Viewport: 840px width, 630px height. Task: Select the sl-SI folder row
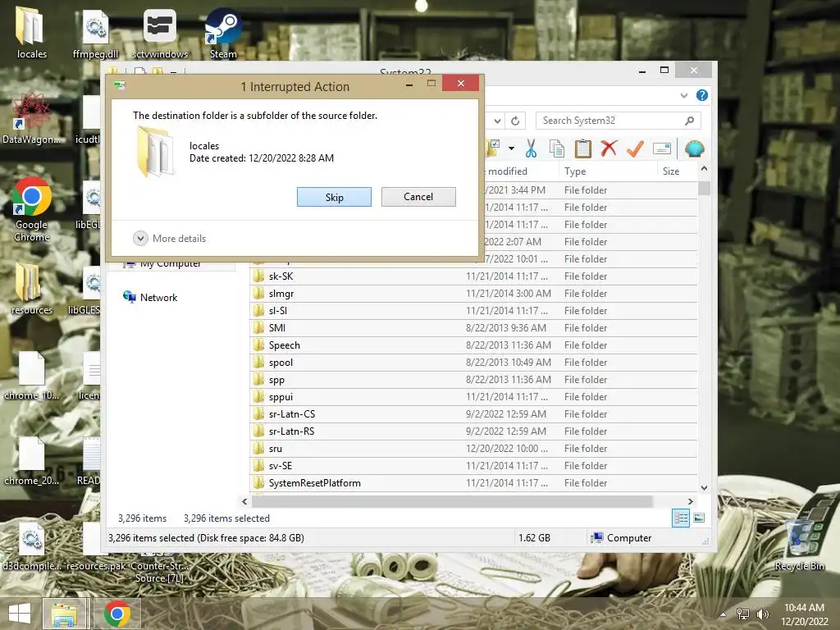[473, 311]
